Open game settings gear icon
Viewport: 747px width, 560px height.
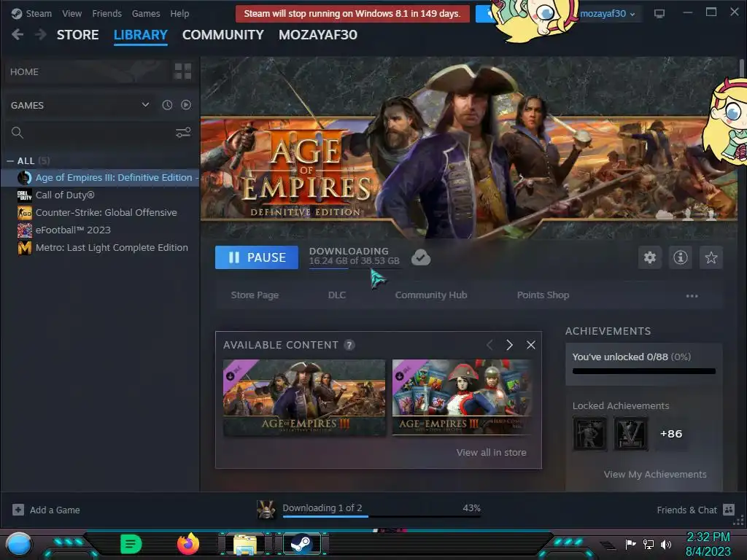click(x=650, y=257)
